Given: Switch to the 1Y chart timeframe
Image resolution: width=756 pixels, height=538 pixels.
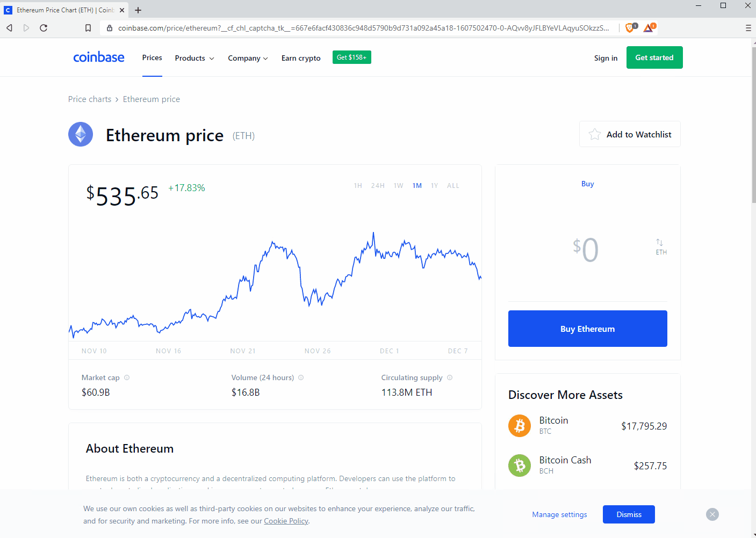Looking at the screenshot, I should 434,185.
